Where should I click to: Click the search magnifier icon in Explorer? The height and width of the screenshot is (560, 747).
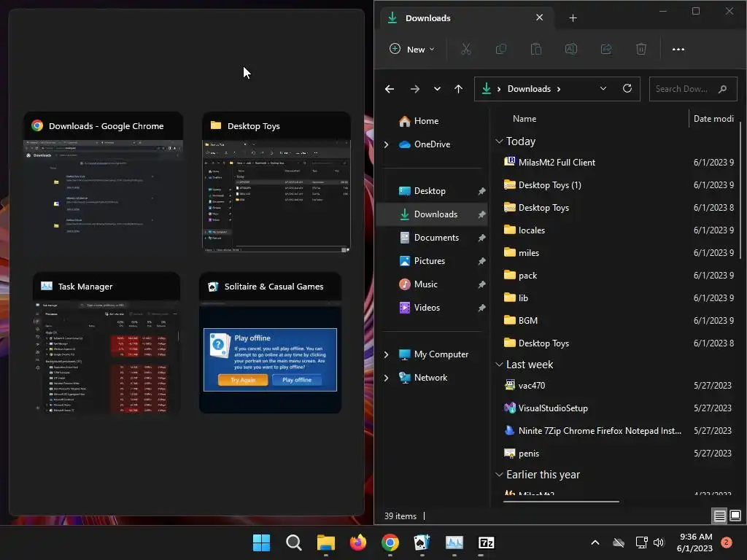tap(722, 89)
